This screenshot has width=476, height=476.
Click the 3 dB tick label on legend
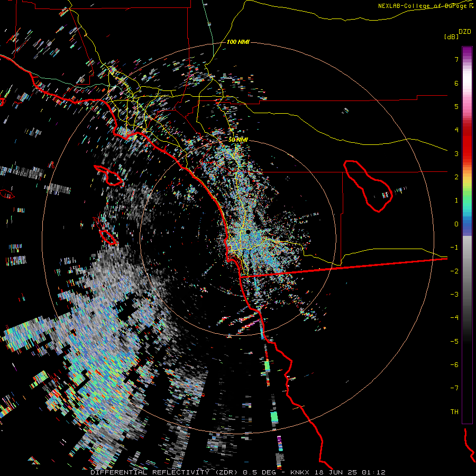click(456, 153)
